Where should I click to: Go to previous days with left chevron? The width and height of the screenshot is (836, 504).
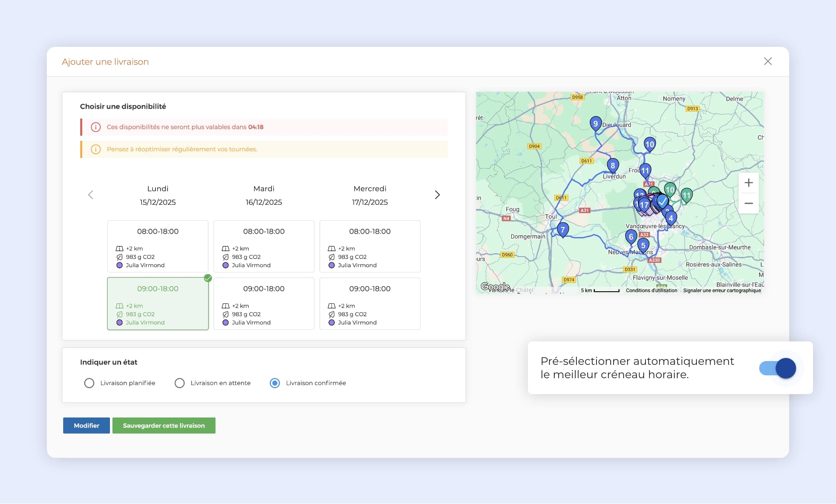click(90, 195)
